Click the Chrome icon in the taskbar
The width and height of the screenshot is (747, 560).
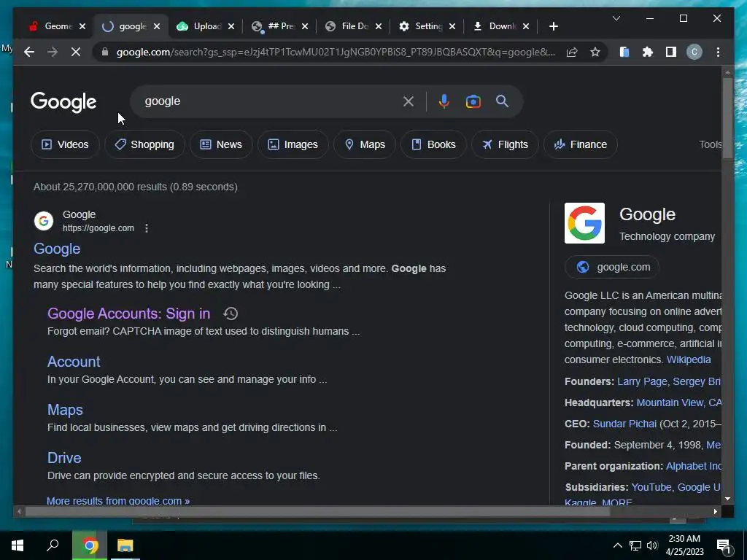pos(90,545)
